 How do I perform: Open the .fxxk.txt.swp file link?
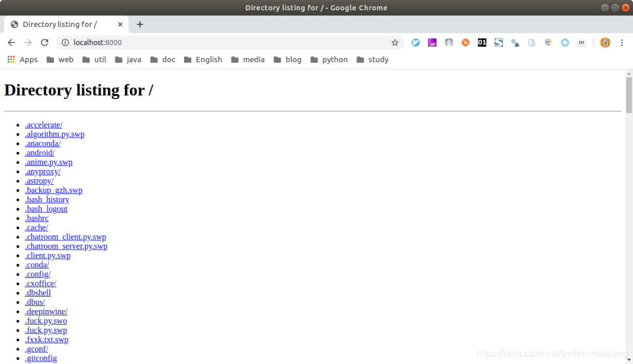[x=46, y=339]
